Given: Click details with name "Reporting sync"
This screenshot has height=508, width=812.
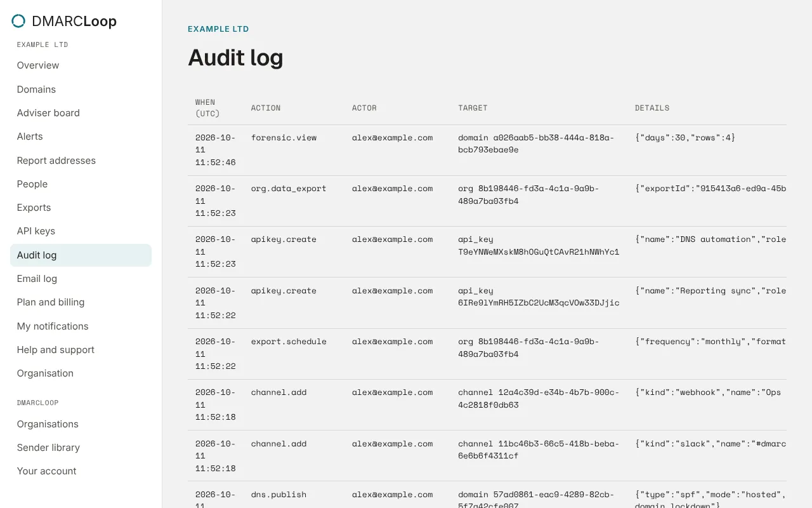Looking at the screenshot, I should click(x=710, y=291).
